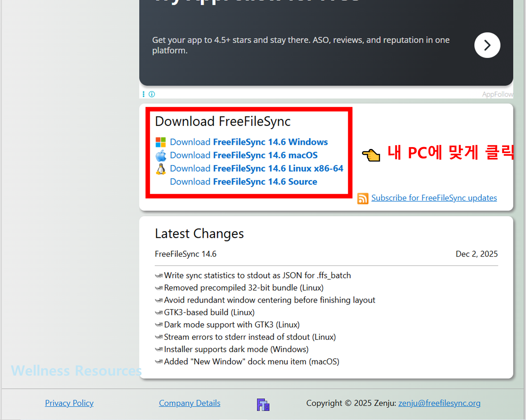Click the ad info circle icon
Viewport: 526px width, 420px height.
point(152,94)
